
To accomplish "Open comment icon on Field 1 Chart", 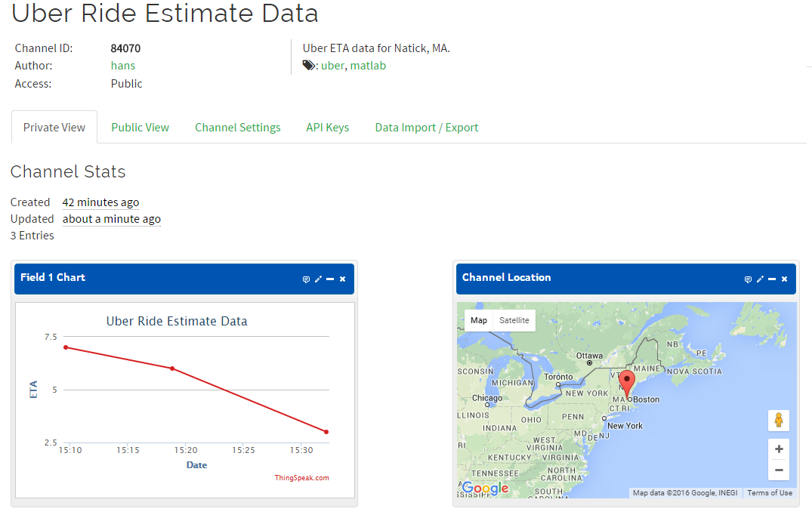I will [x=306, y=279].
